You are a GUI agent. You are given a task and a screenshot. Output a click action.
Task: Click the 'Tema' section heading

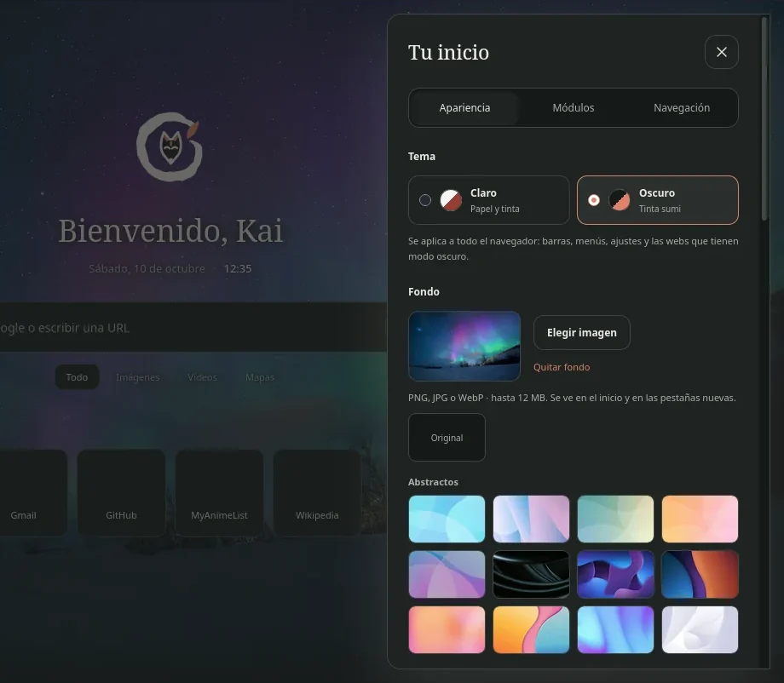click(422, 157)
